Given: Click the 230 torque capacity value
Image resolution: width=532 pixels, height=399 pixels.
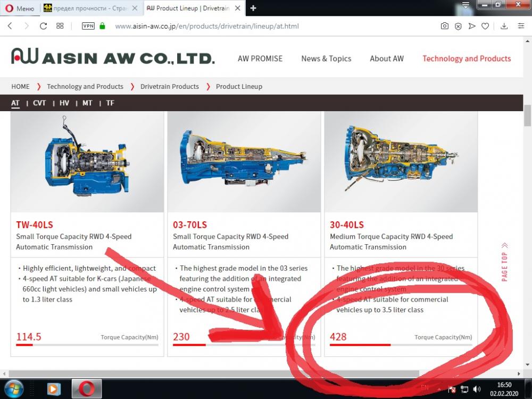Looking at the screenshot, I should tap(181, 337).
